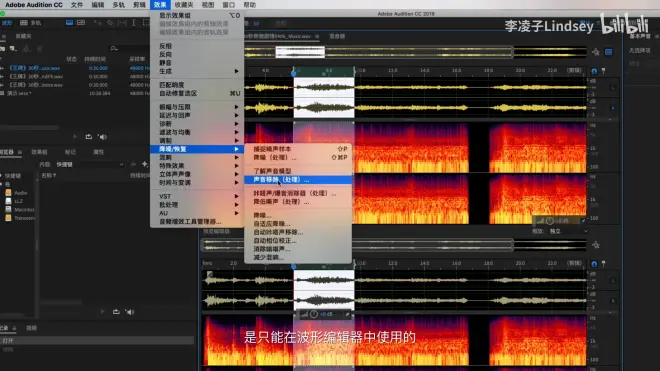Click the play button in media browser
Image resolution: width=660 pixels, height=371 pixels.
102,312
